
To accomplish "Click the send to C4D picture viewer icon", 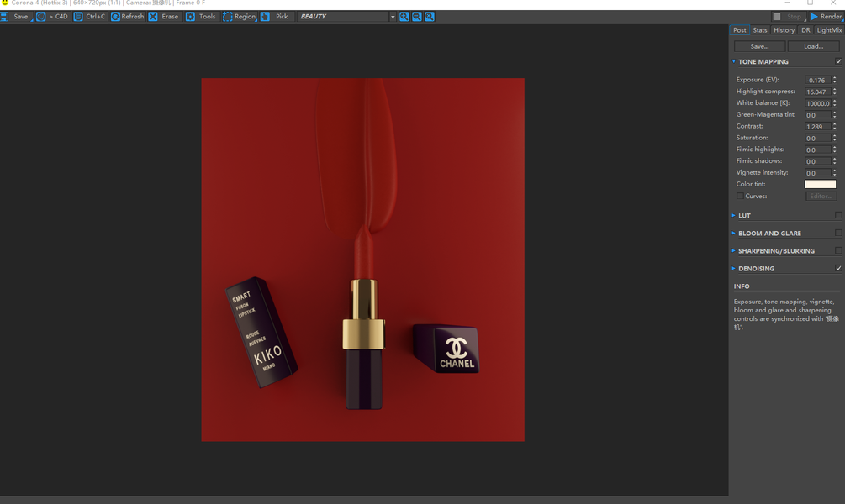I will coord(41,17).
